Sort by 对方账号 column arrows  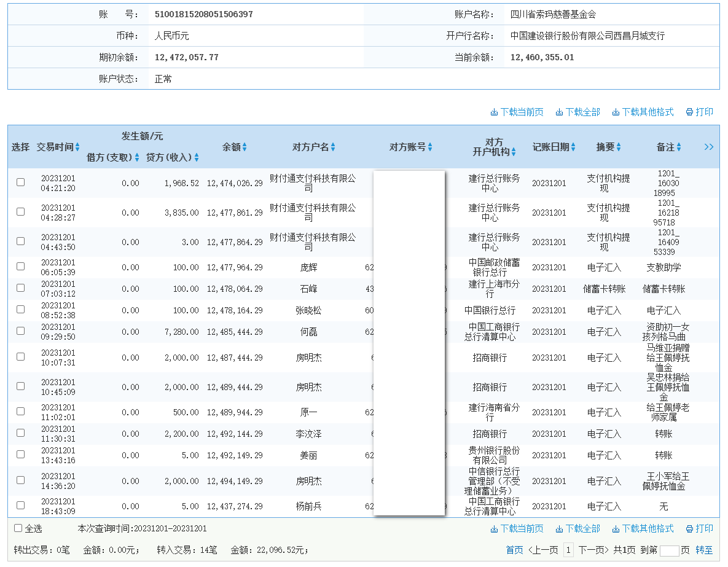430,147
